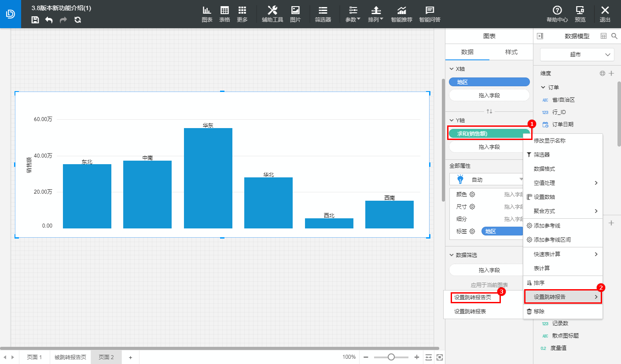Image resolution: width=621 pixels, height=364 pixels.
Task: Add a 筛选器 filter component
Action: click(323, 14)
